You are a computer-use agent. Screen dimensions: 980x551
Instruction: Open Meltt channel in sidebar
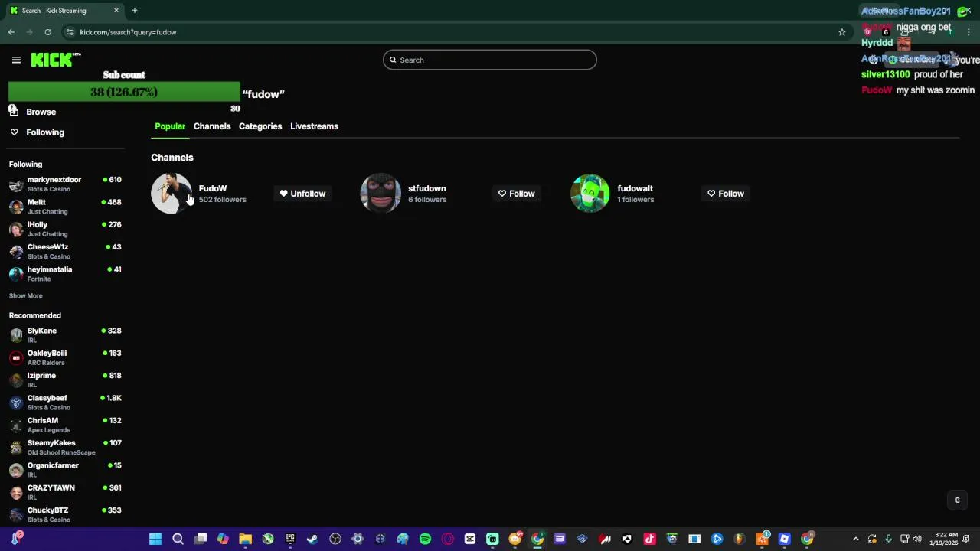[x=65, y=207]
